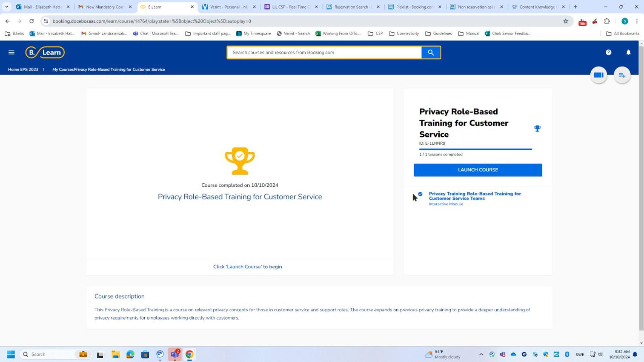Image resolution: width=644 pixels, height=362 pixels.
Task: Go back to the previous page
Action: point(7,21)
